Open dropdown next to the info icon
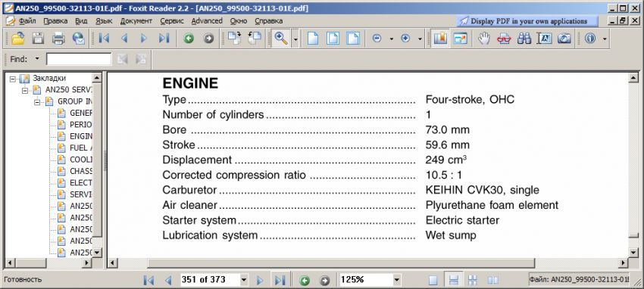 [605, 39]
